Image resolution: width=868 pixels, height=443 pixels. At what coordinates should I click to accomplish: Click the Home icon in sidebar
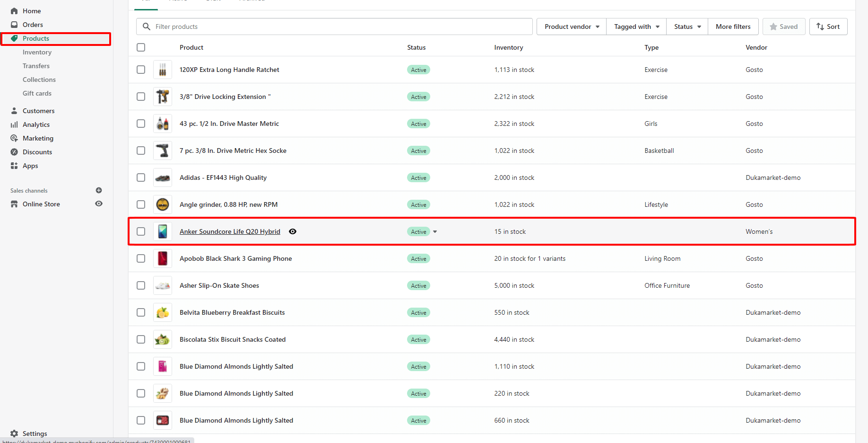14,11
